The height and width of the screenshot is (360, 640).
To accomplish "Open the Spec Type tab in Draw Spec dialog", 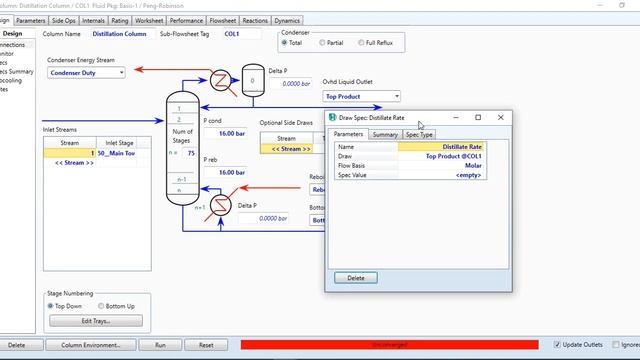I will coord(419,134).
